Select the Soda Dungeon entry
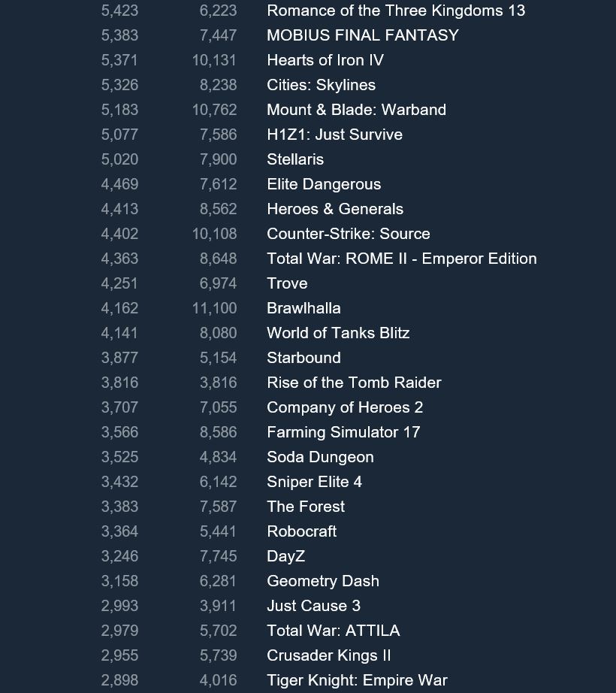 (320, 456)
